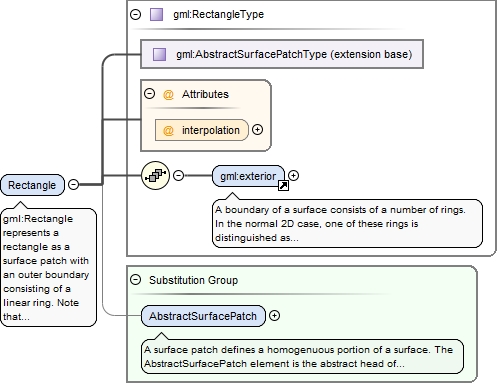Collapse the Attributes group
Viewport: 498px width, 384px height.
pyautogui.click(x=149, y=94)
